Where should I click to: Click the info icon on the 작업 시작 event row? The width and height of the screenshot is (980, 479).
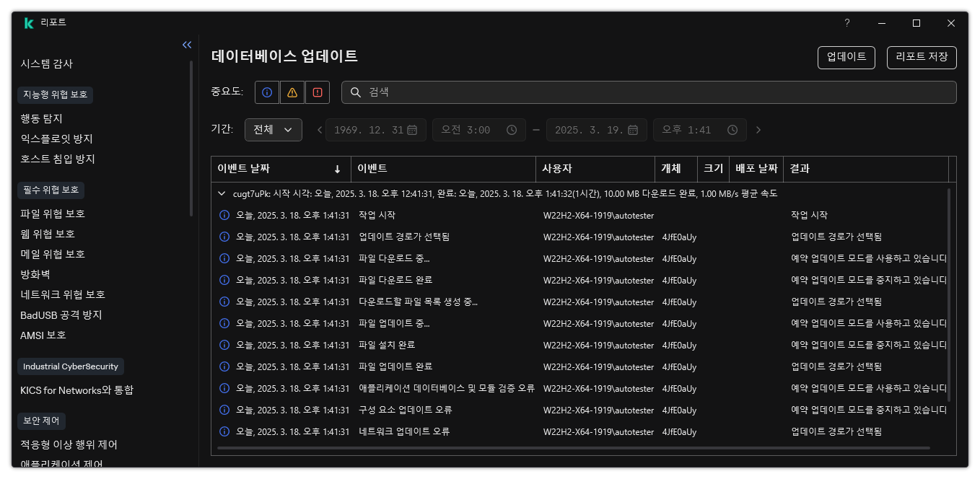coord(224,215)
